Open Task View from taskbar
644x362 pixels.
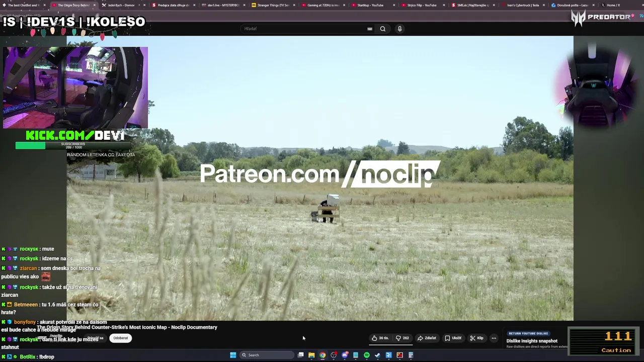coord(301,355)
